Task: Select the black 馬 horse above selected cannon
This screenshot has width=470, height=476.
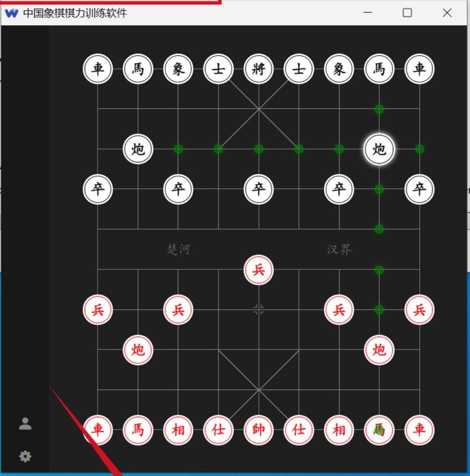Action: [x=379, y=69]
